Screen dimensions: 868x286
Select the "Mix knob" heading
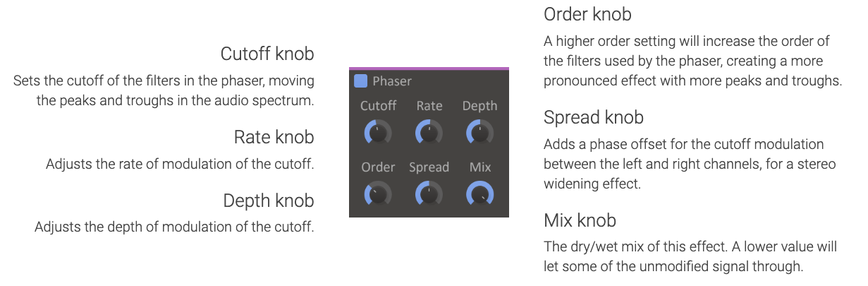point(580,220)
